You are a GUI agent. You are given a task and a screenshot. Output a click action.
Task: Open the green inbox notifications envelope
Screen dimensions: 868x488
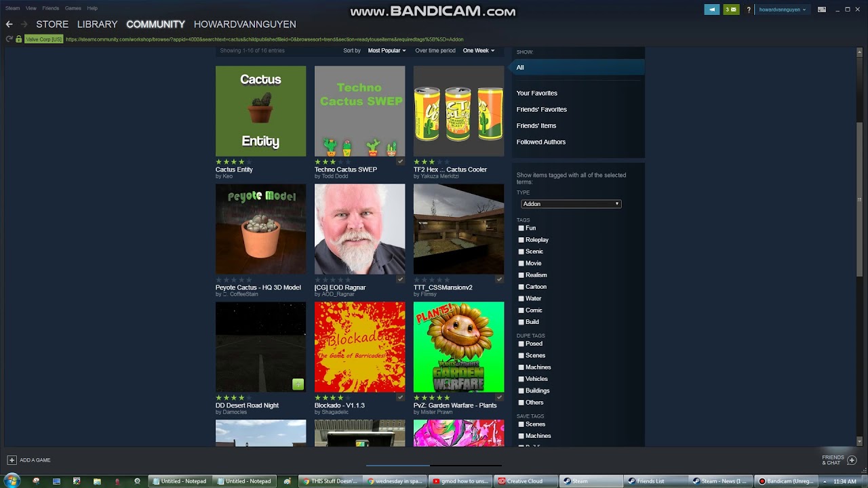pyautogui.click(x=731, y=9)
